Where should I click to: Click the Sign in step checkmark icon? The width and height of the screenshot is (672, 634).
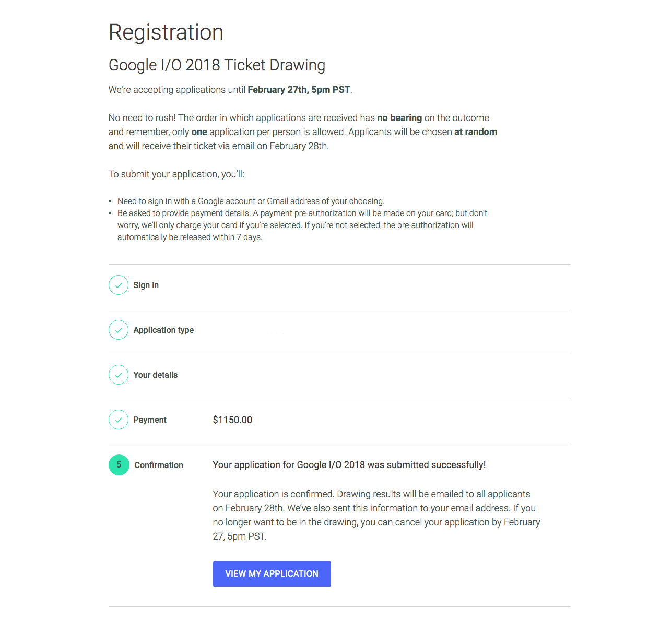pos(119,285)
